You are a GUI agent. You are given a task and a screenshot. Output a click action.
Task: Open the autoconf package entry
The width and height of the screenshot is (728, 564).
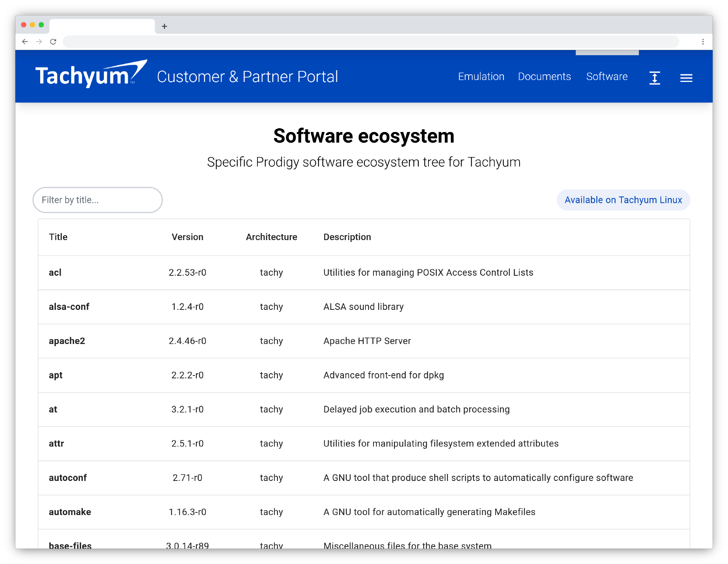(x=68, y=478)
